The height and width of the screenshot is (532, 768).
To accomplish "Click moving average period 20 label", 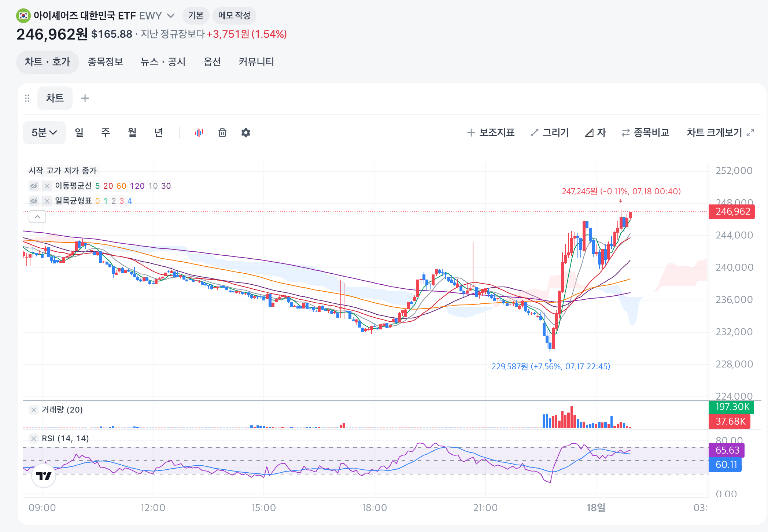I will pyautogui.click(x=108, y=186).
